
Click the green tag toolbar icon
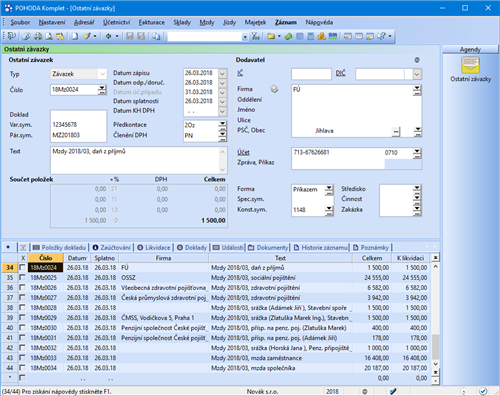pyautogui.click(x=289, y=36)
